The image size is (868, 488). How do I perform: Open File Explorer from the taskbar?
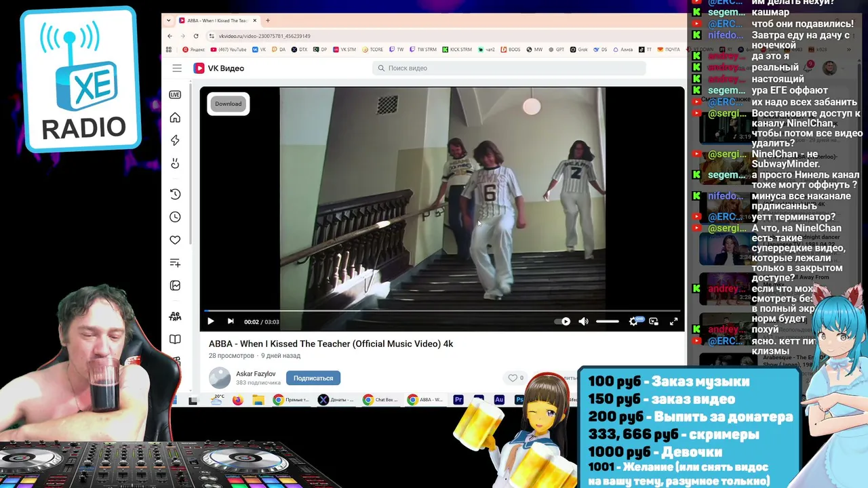coord(258,400)
